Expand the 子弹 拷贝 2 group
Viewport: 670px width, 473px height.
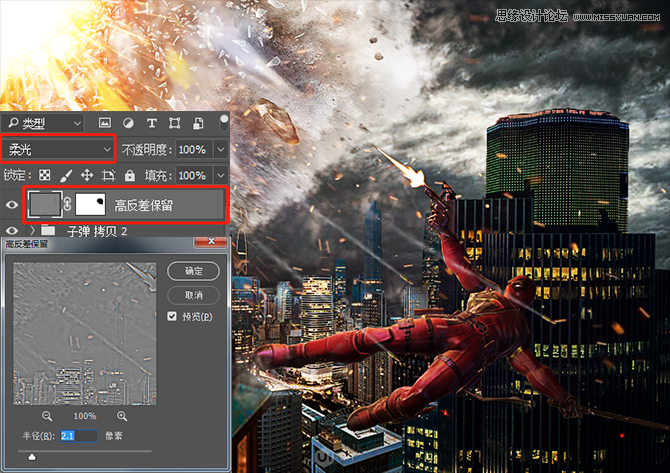pyautogui.click(x=32, y=231)
